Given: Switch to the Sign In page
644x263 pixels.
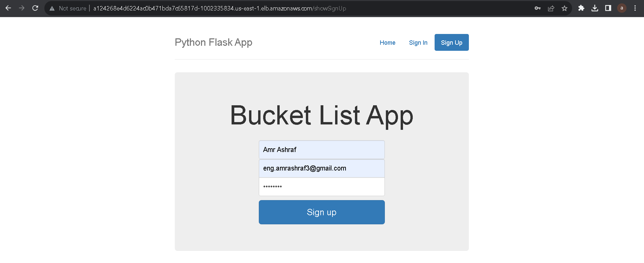Looking at the screenshot, I should click(418, 42).
